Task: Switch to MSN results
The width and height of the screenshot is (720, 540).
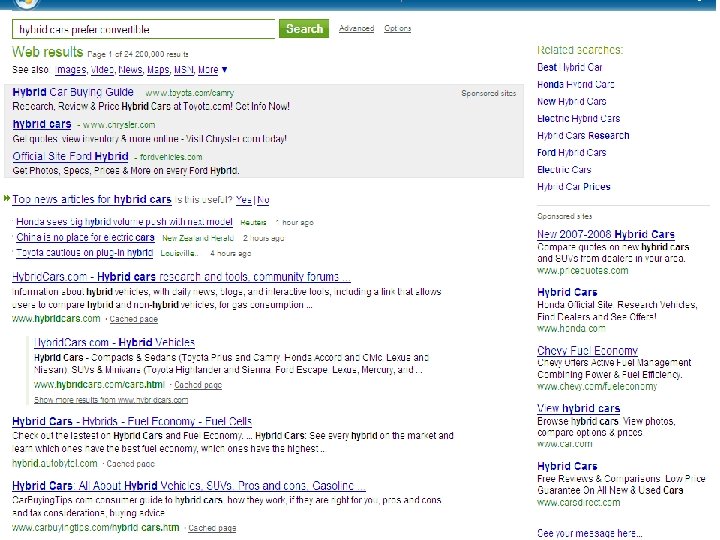Action: pyautogui.click(x=184, y=69)
